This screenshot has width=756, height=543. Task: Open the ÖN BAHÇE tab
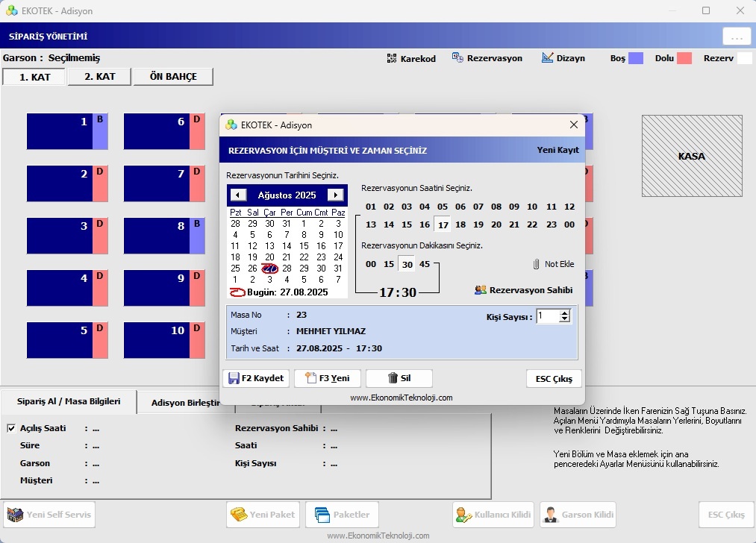(173, 77)
